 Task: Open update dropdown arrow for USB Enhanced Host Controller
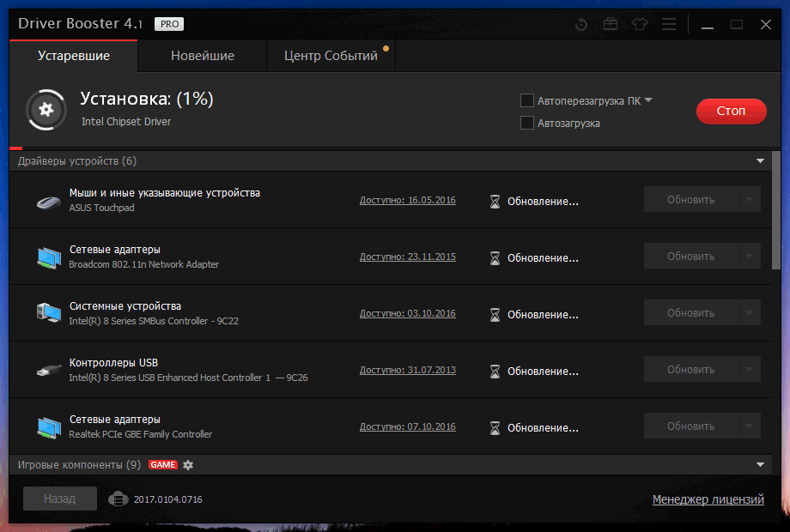tap(750, 370)
